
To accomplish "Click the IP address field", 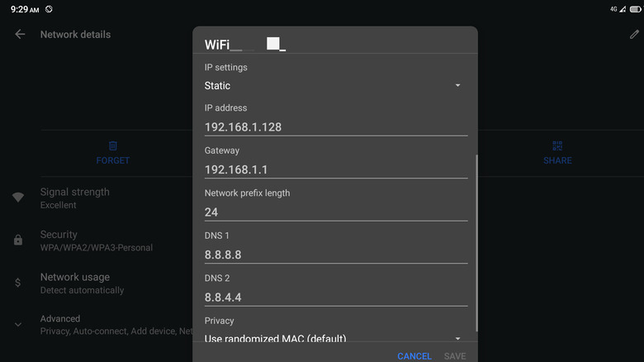I will pyautogui.click(x=335, y=127).
